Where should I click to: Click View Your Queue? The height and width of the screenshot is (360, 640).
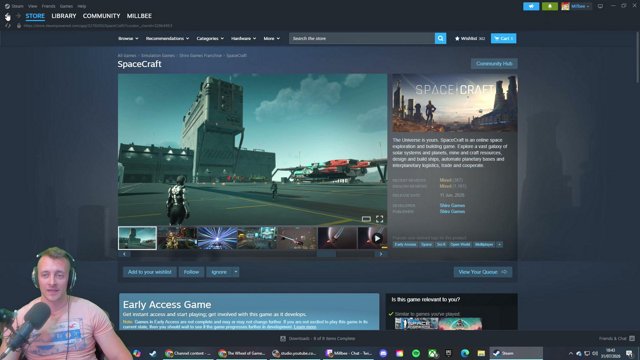[x=482, y=272]
